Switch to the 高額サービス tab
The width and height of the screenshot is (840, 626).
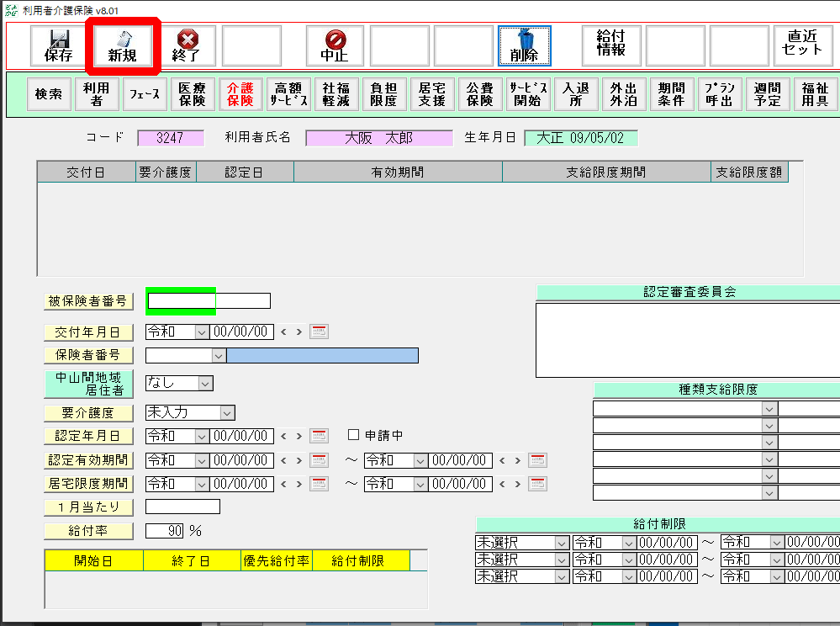pos(288,94)
